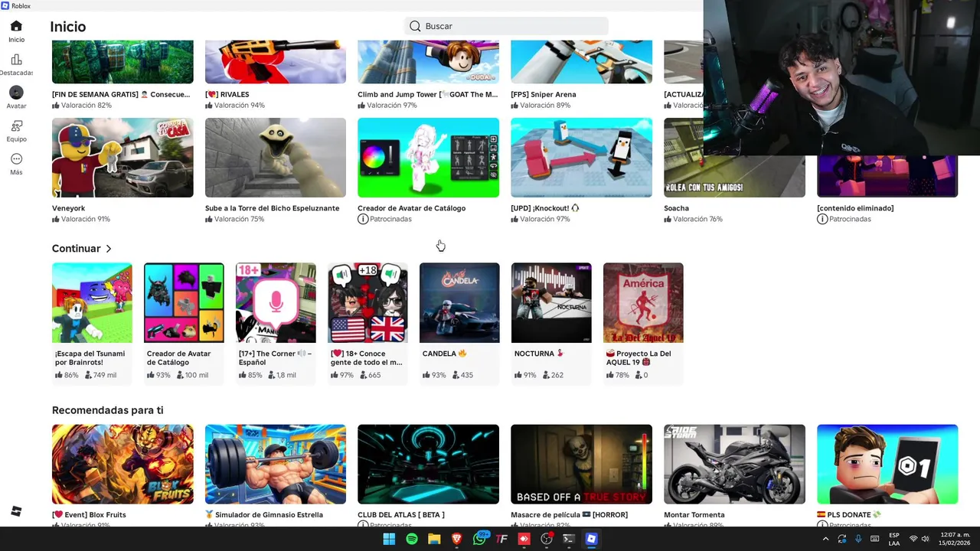Open the FIN DE SEMANA GRATIS game title
Image resolution: width=980 pixels, height=551 pixels.
121,95
